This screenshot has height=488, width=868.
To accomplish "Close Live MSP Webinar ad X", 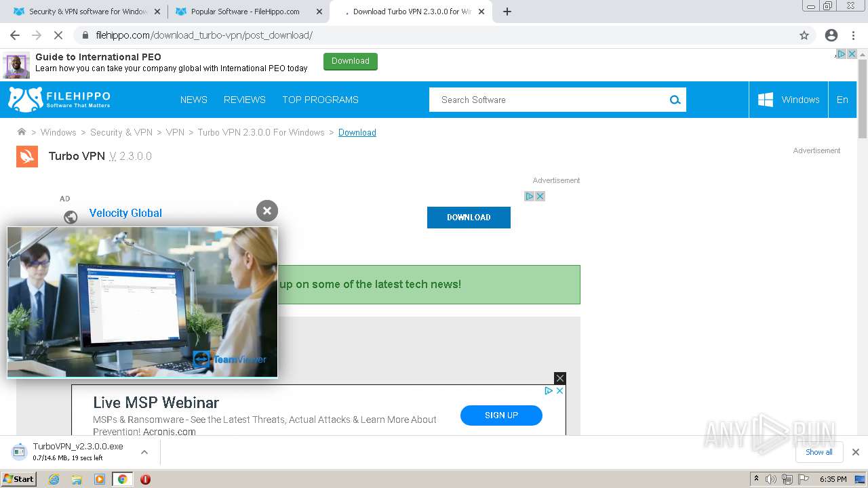I will click(560, 391).
